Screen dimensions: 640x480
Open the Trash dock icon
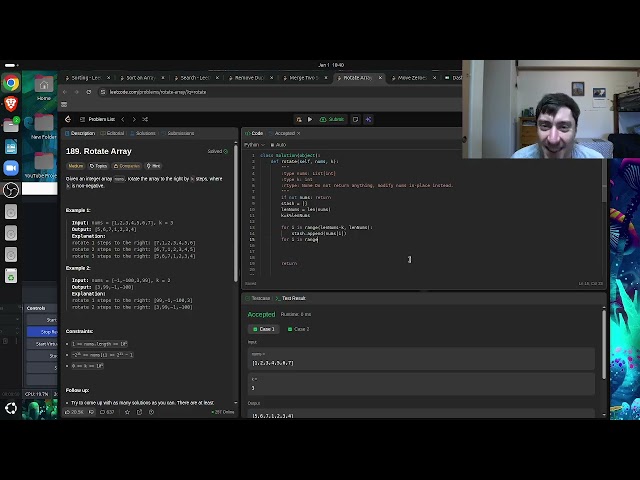(11, 276)
